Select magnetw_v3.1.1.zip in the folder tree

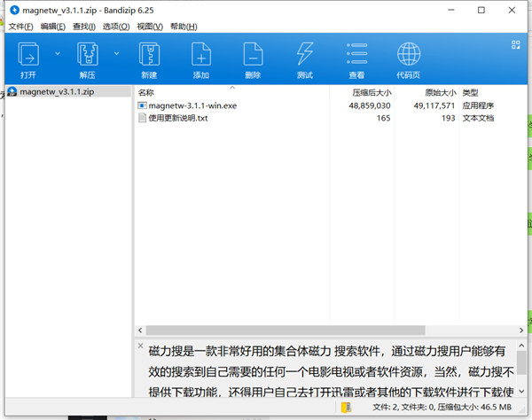tap(54, 91)
